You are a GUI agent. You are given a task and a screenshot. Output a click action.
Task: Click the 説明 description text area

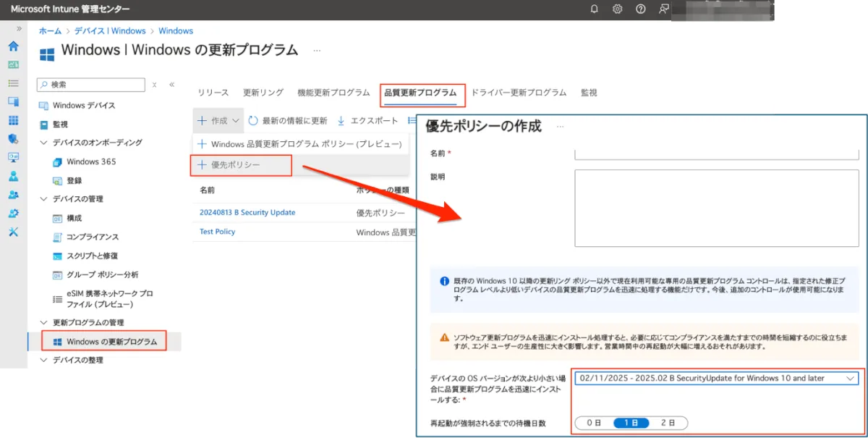coord(716,209)
